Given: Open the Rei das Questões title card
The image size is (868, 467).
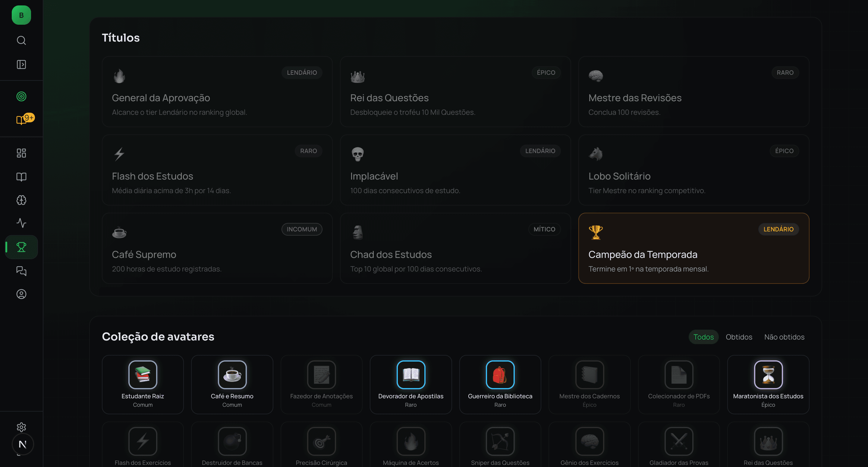Looking at the screenshot, I should tap(455, 92).
